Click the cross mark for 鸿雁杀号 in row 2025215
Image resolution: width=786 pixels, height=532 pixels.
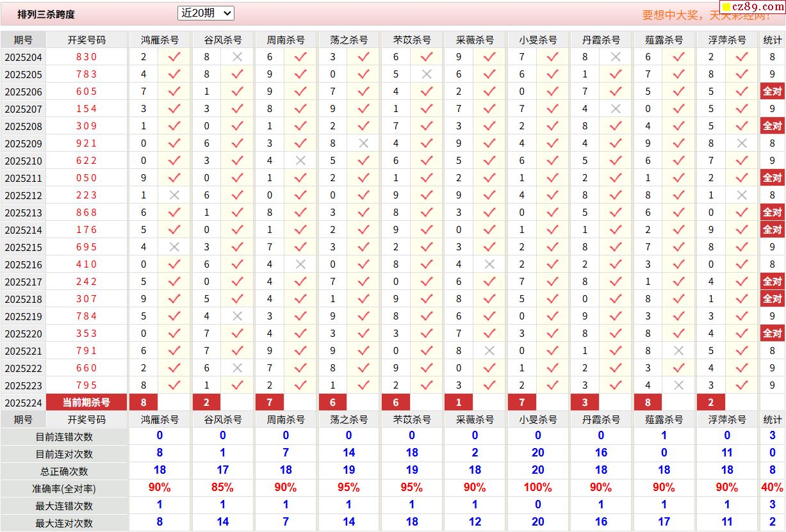click(174, 247)
